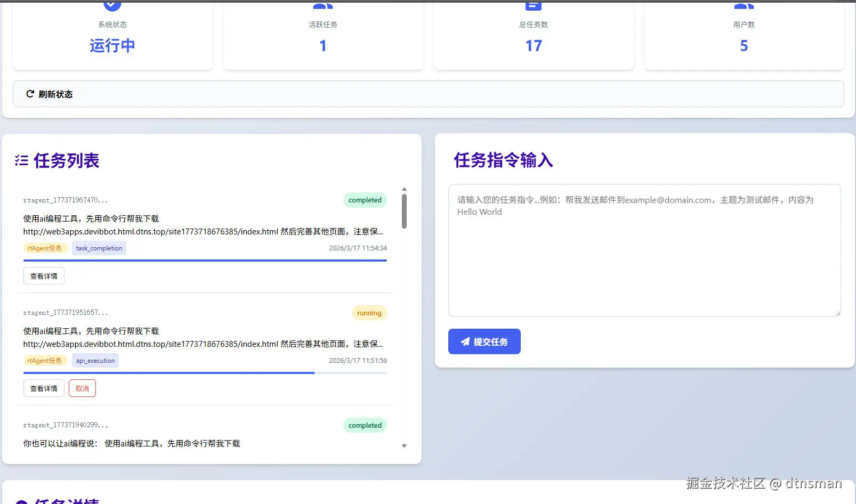The width and height of the screenshot is (856, 504).
Task: Click the circle icon beside 任务详情 at bottom
Action: pos(20,501)
